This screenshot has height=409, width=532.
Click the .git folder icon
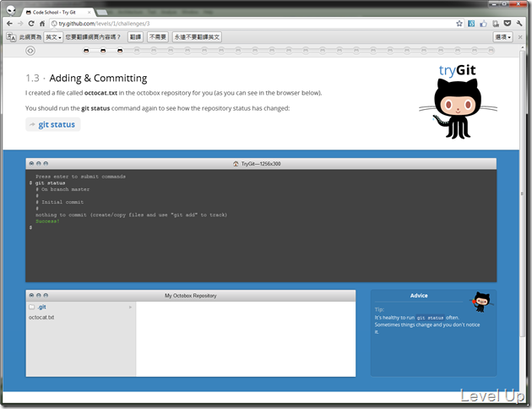32,307
